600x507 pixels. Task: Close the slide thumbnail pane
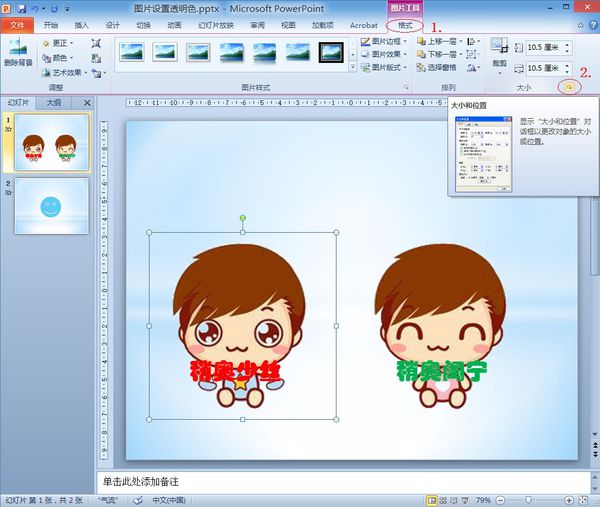click(87, 103)
